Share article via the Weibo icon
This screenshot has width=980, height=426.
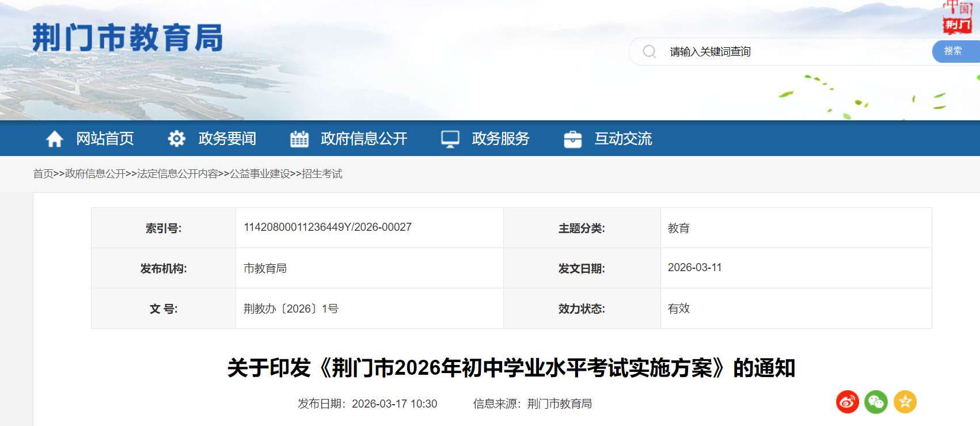[x=848, y=402]
